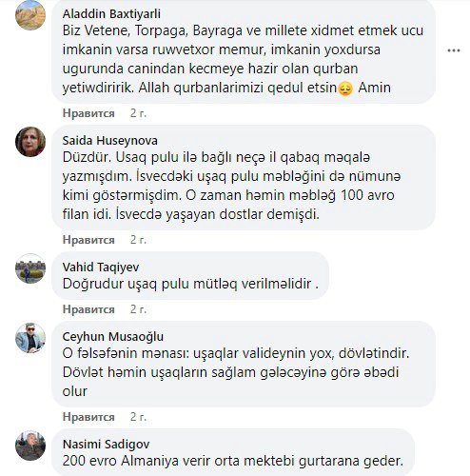Open Saida Huseynova's profile avatar
Viewport: 470px width, 476px height.
point(30,142)
